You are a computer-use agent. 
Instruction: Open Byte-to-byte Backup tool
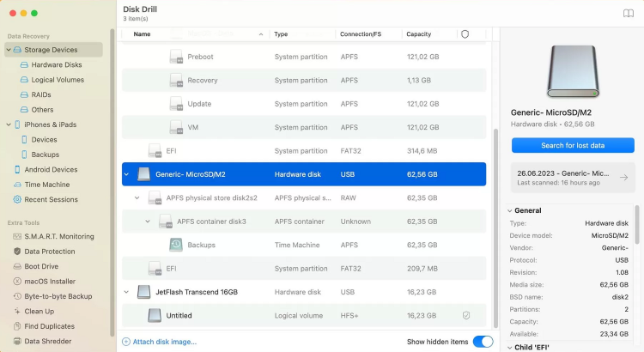coord(58,296)
